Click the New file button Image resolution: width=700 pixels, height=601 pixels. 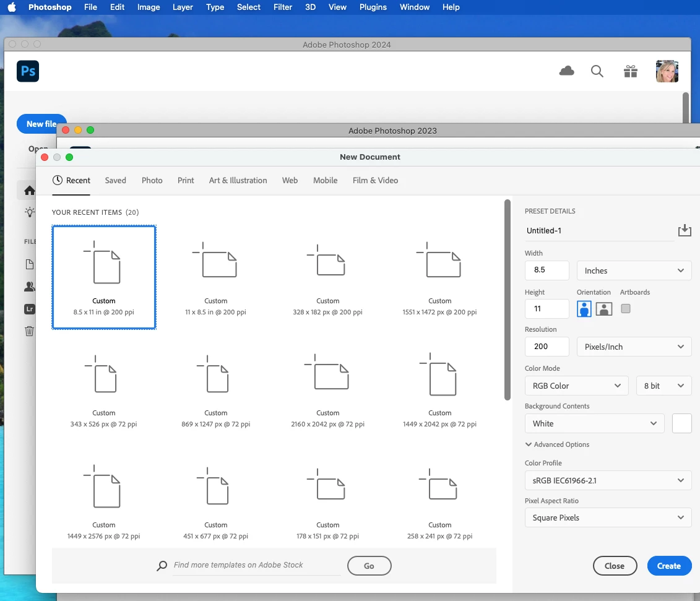pyautogui.click(x=41, y=124)
